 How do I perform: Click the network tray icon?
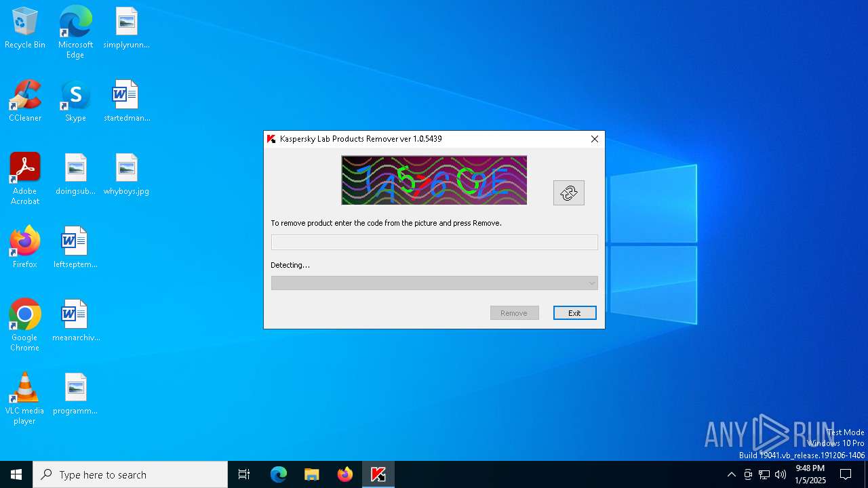coord(764,474)
